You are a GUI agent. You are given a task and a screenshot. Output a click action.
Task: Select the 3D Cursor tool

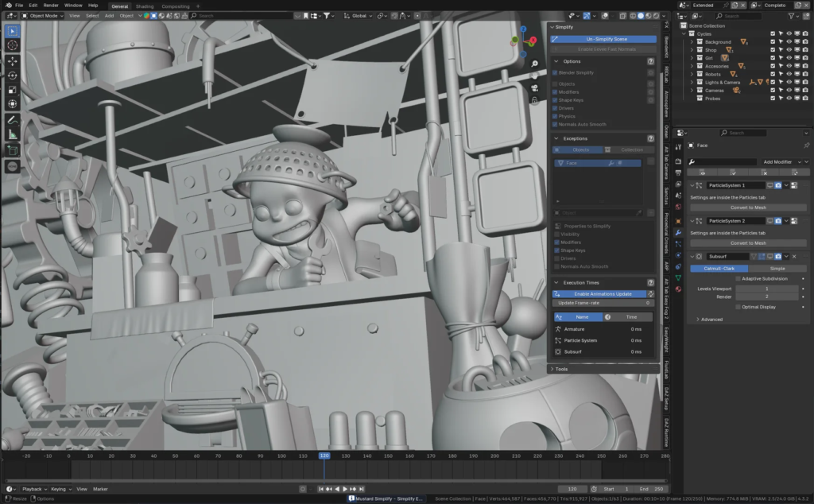pos(13,45)
